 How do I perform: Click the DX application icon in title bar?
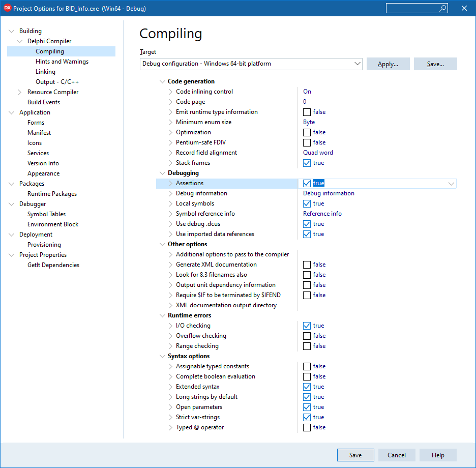(x=7, y=8)
